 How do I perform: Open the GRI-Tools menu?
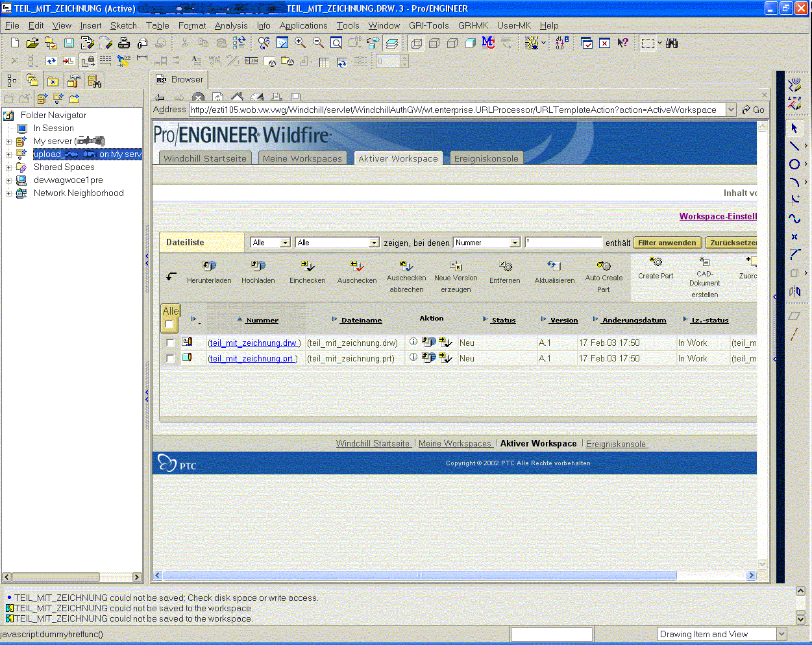tap(429, 25)
